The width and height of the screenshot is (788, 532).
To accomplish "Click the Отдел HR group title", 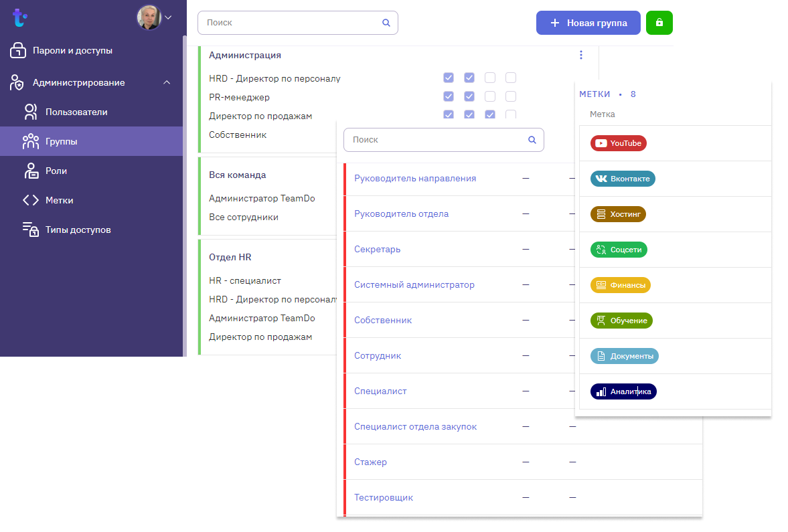I will [230, 257].
